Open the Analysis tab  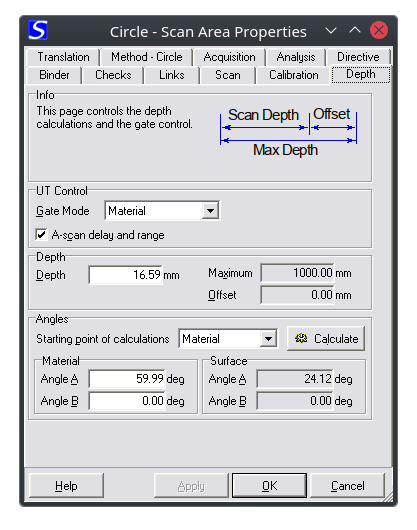(x=296, y=57)
